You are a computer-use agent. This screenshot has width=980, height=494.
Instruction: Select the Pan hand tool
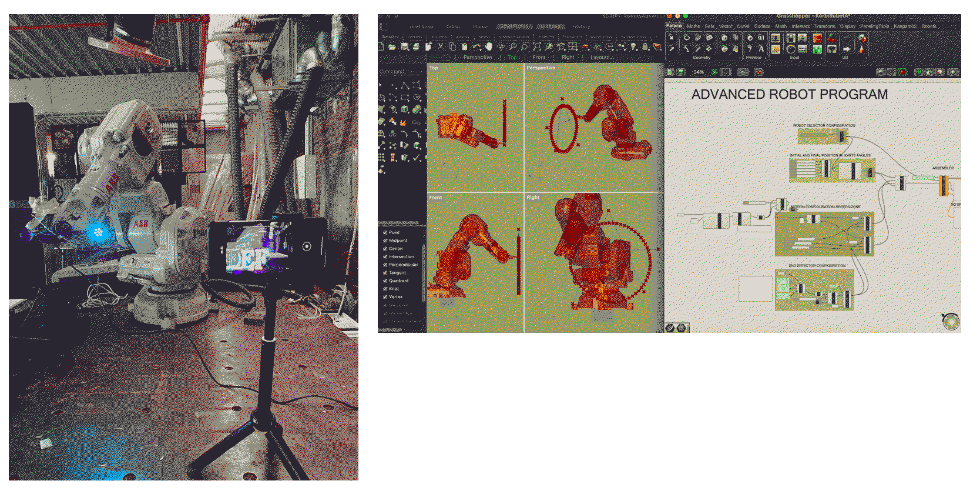click(489, 47)
